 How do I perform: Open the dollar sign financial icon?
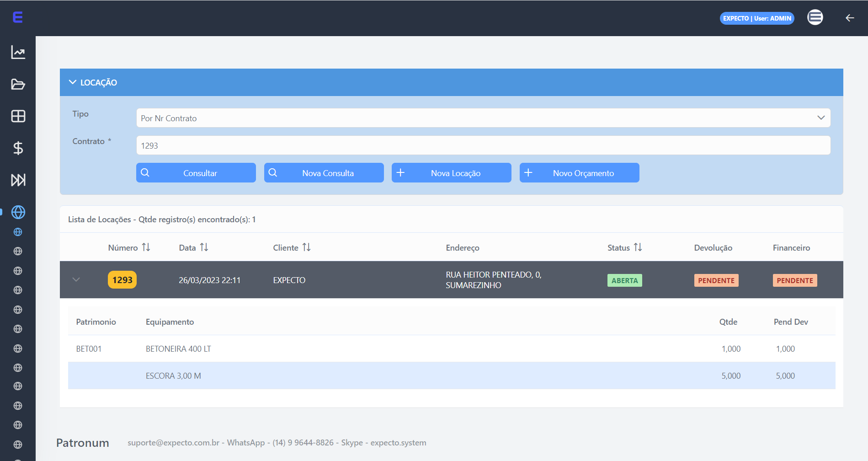[x=18, y=148]
